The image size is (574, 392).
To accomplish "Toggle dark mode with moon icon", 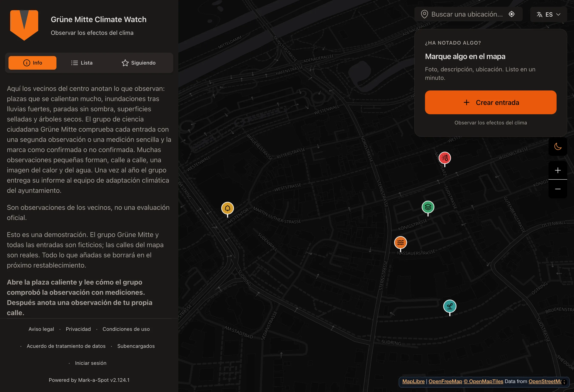I will point(557,147).
